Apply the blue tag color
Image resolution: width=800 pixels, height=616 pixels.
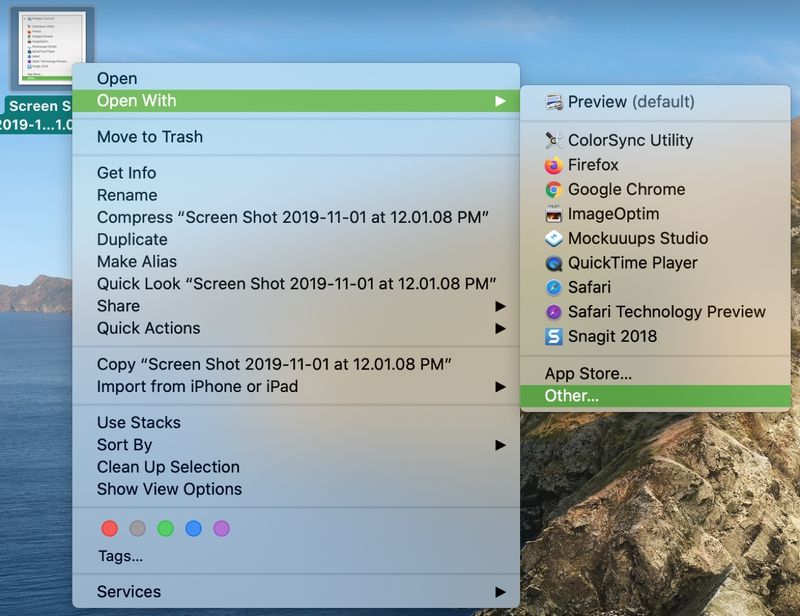point(193,529)
